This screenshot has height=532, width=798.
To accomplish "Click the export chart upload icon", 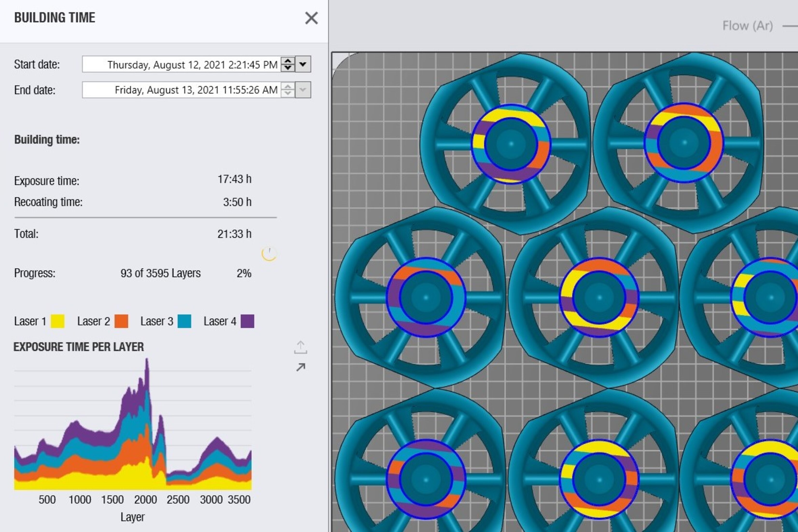I will (x=301, y=347).
